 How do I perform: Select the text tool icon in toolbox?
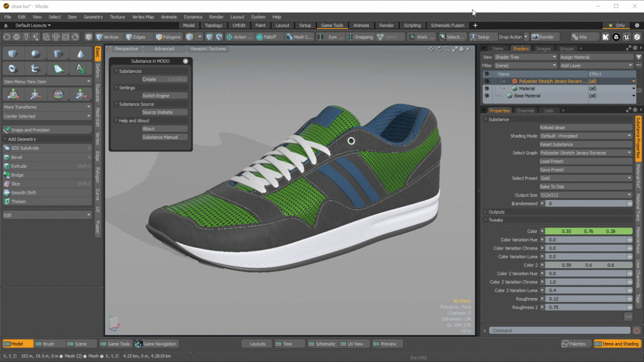(x=80, y=69)
